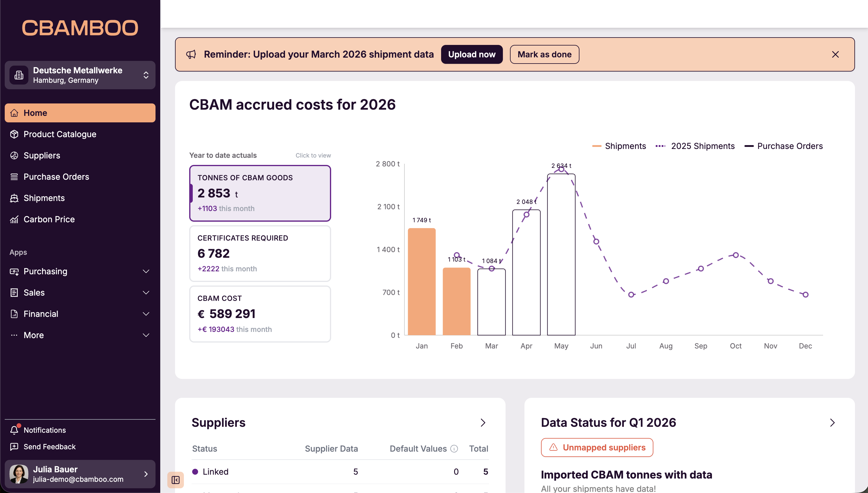Select the Tonnes of CBAM Goods card
The image size is (868, 493).
pyautogui.click(x=260, y=193)
